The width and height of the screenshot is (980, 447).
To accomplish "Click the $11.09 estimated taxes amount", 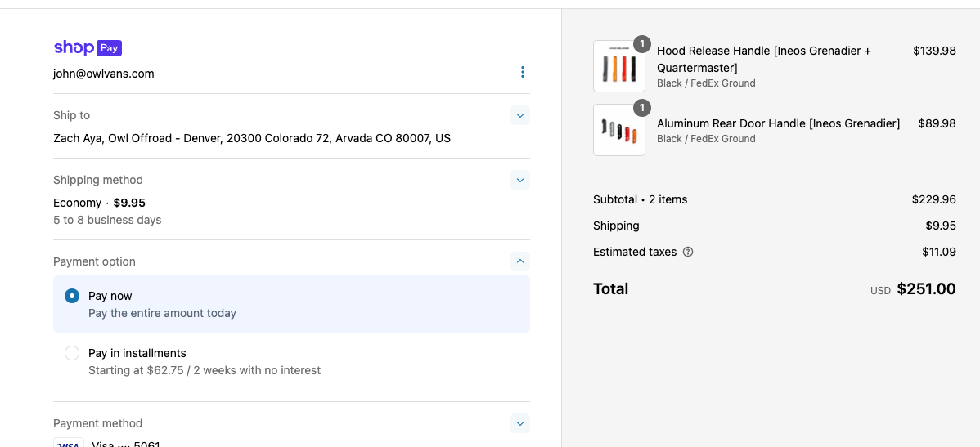I will [x=939, y=253].
